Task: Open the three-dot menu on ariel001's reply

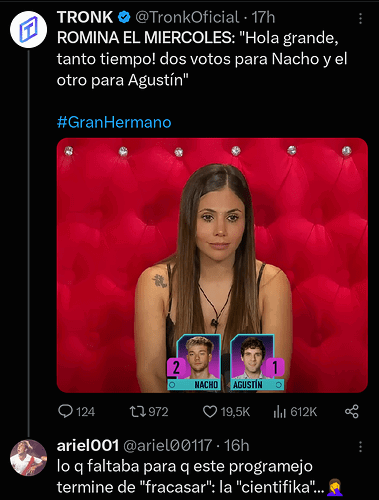Action: (x=360, y=447)
